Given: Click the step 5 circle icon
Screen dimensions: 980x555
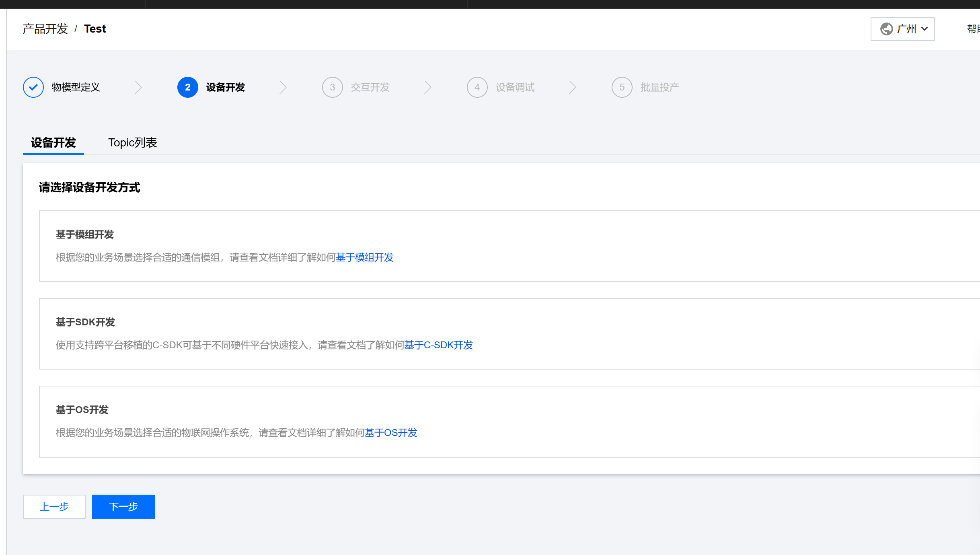Looking at the screenshot, I should tap(622, 87).
